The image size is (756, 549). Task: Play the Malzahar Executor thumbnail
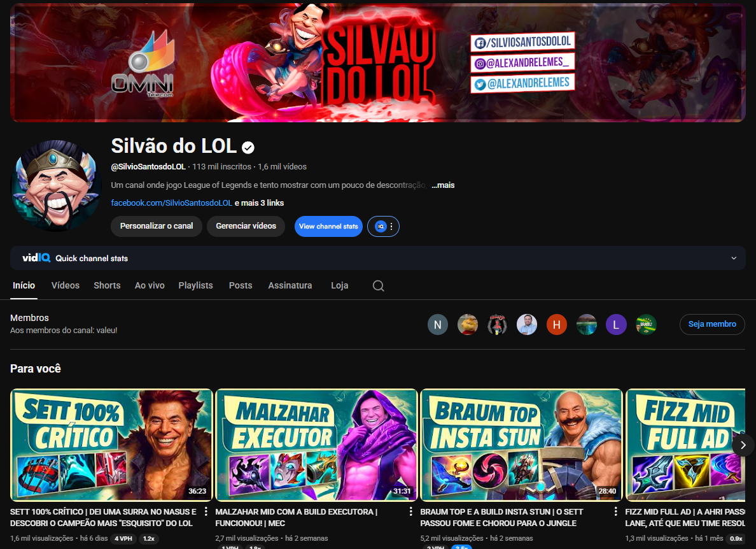[x=316, y=445]
